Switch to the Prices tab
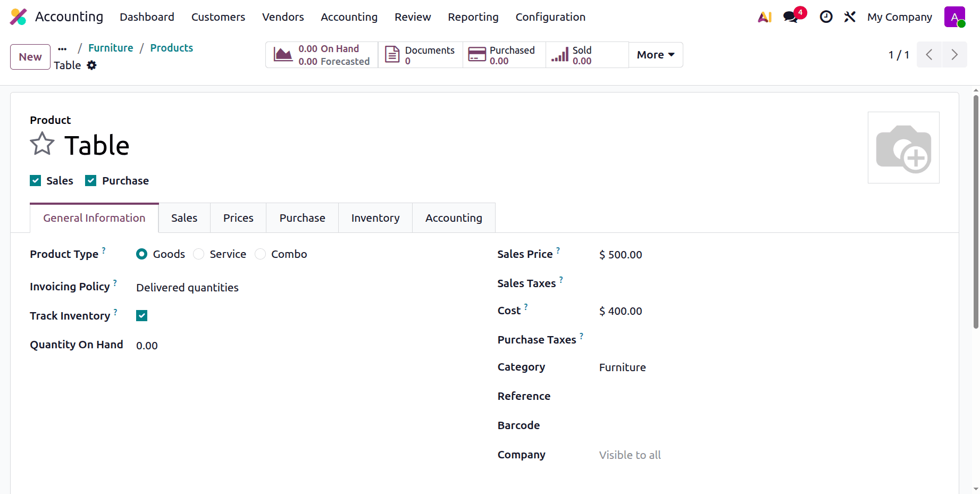The image size is (980, 494). [x=238, y=218]
